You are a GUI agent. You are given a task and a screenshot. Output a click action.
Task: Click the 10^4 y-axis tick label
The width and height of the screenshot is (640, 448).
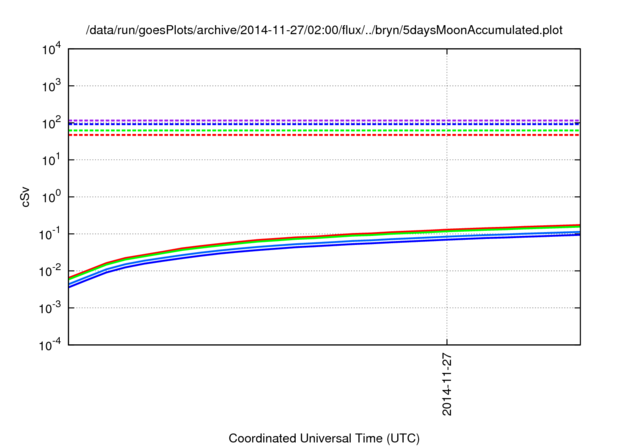(52, 49)
